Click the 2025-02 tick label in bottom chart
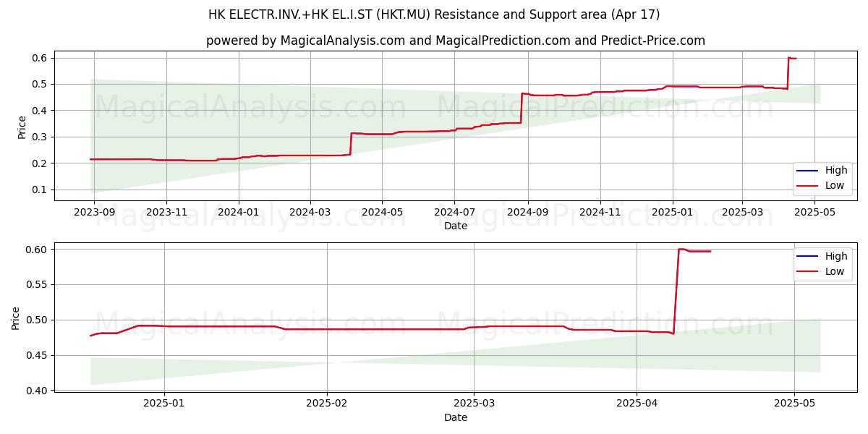This screenshot has height=434, width=868. [x=327, y=404]
